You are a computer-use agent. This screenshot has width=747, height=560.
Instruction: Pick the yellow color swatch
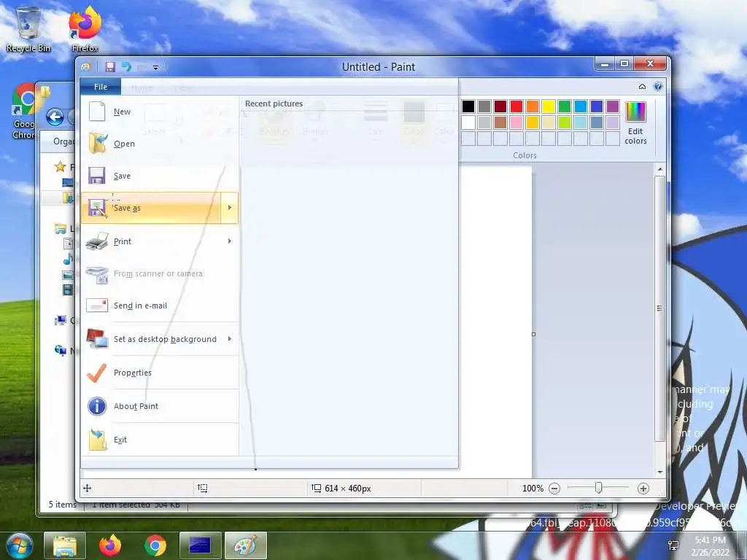549,106
